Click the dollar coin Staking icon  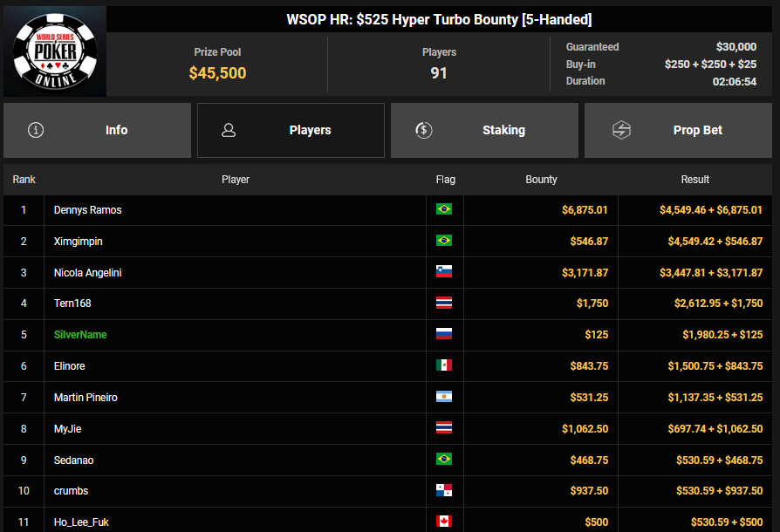pyautogui.click(x=423, y=130)
